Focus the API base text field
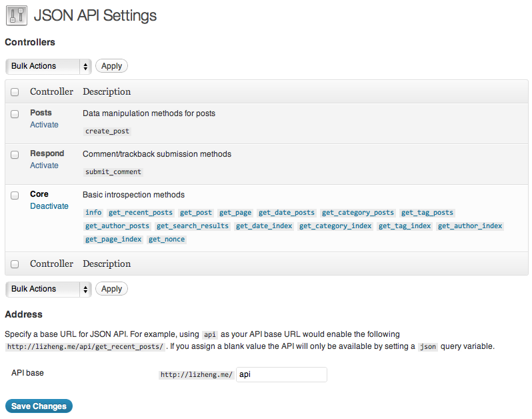Image resolution: width=532 pixels, height=419 pixels. 281,375
